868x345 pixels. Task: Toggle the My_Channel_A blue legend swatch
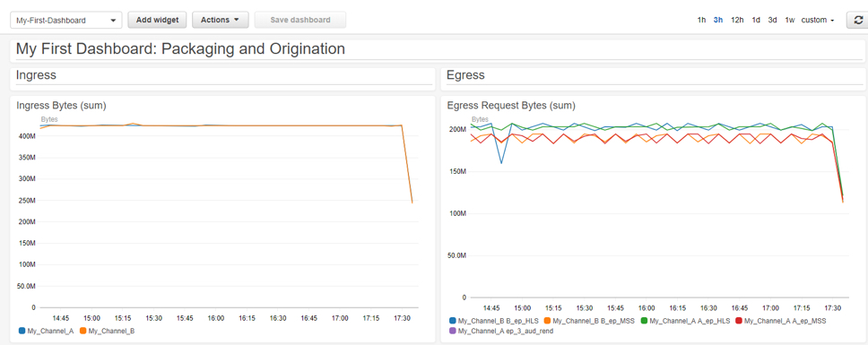pos(22,332)
